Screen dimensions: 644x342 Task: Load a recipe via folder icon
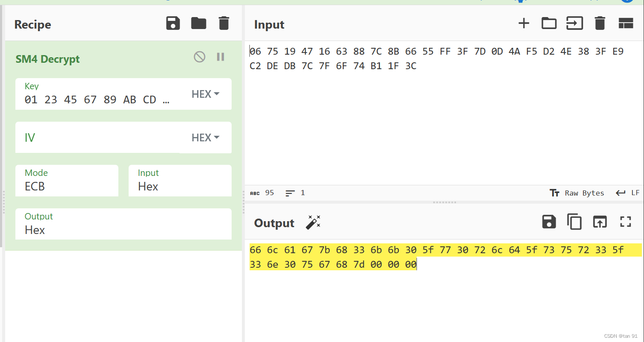click(199, 23)
